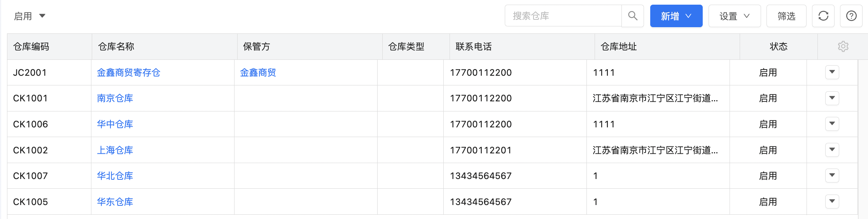
Task: Open the 金鑫商贸 custodian link
Action: [258, 73]
